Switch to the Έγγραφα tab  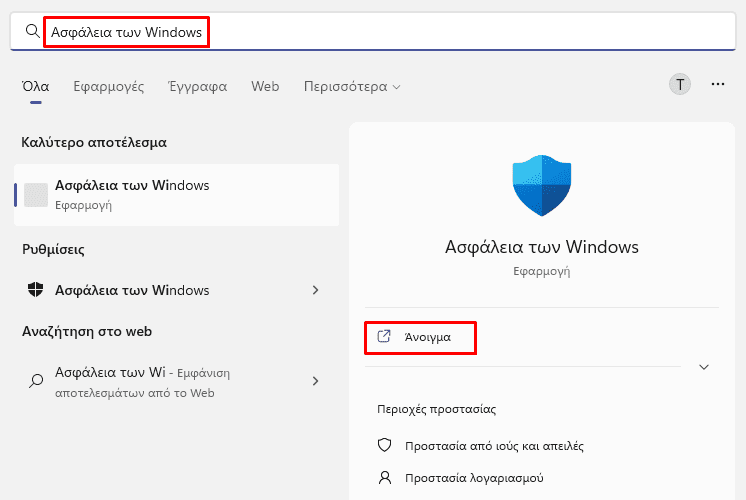point(197,87)
